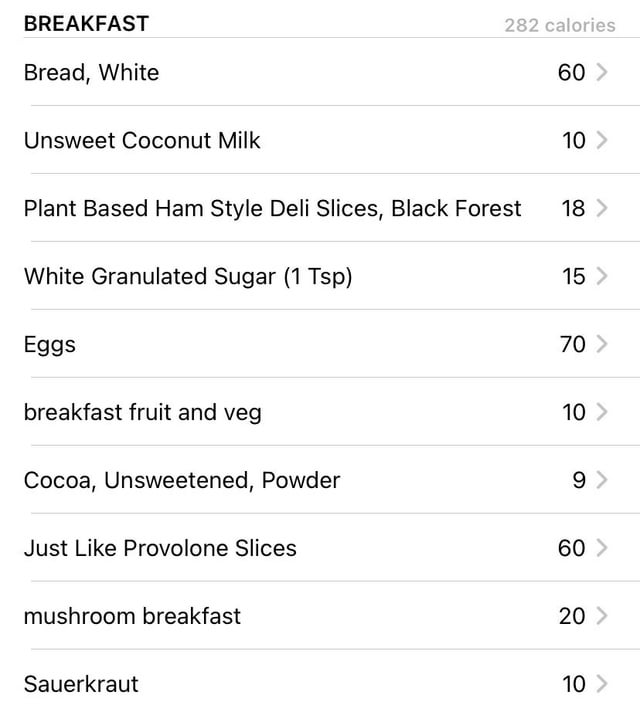The image size is (640, 712).
Task: Tap the 70 calorie value for Eggs
Action: tap(573, 344)
